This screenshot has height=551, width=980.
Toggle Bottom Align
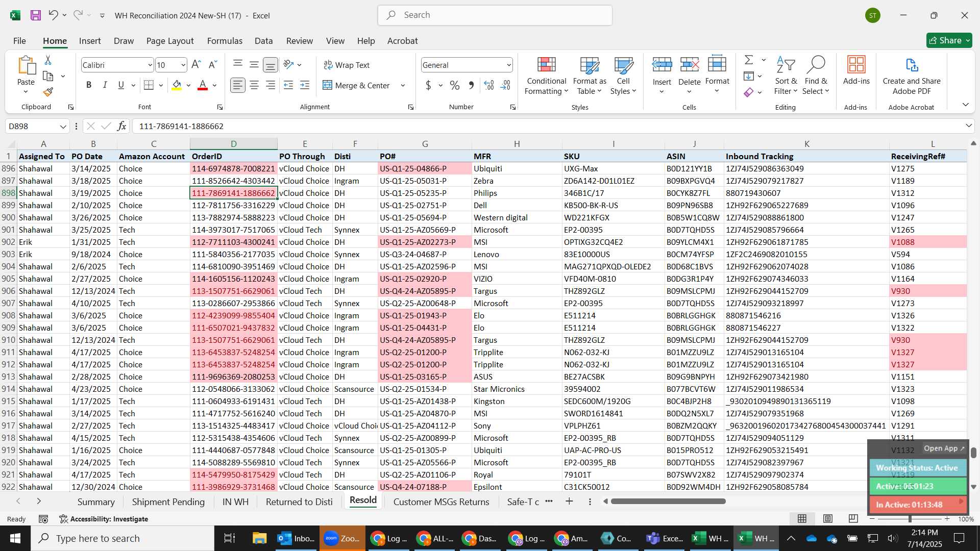pyautogui.click(x=270, y=64)
